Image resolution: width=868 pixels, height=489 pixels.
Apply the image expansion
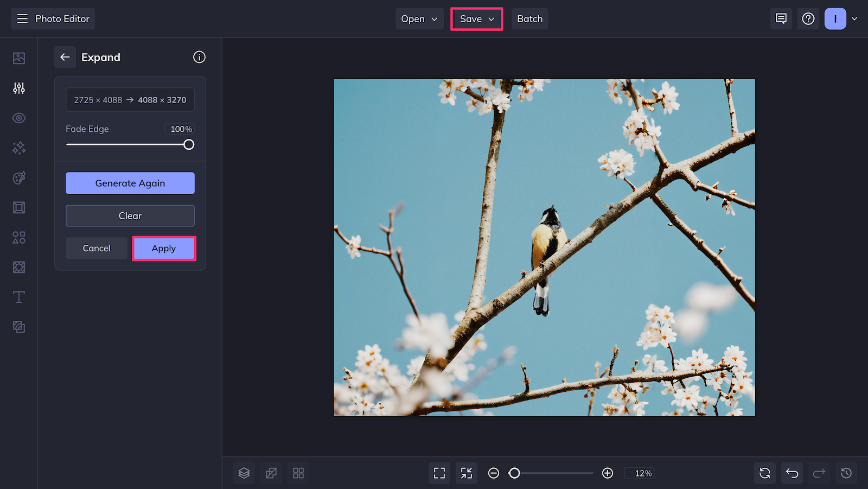click(x=164, y=248)
